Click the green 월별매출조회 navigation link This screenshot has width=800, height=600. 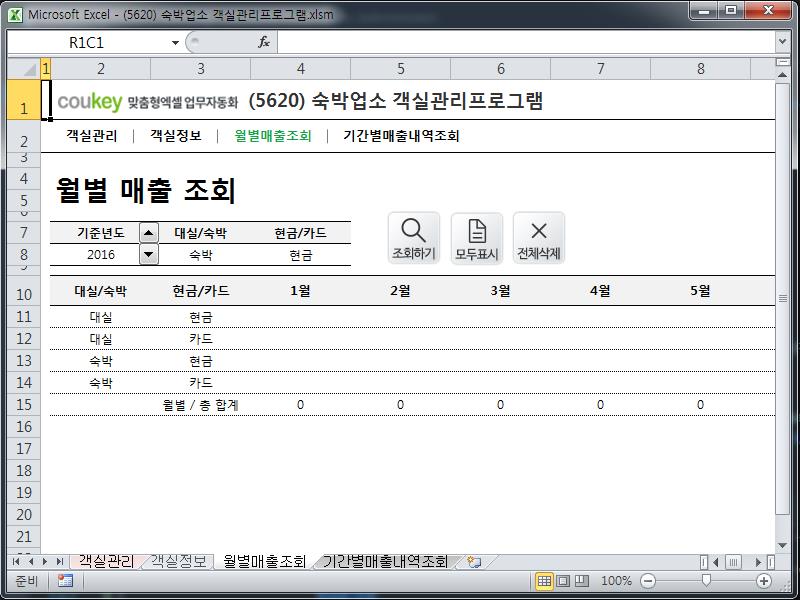coord(272,136)
